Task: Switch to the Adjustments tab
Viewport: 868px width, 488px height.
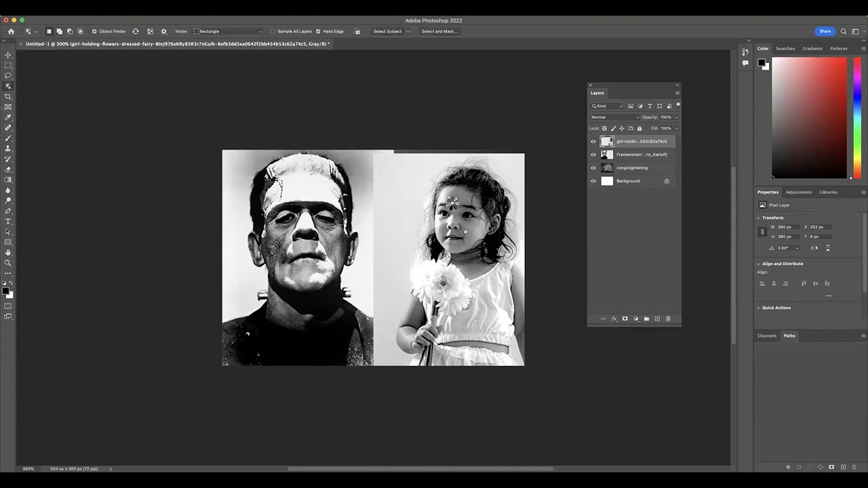Action: (799, 192)
